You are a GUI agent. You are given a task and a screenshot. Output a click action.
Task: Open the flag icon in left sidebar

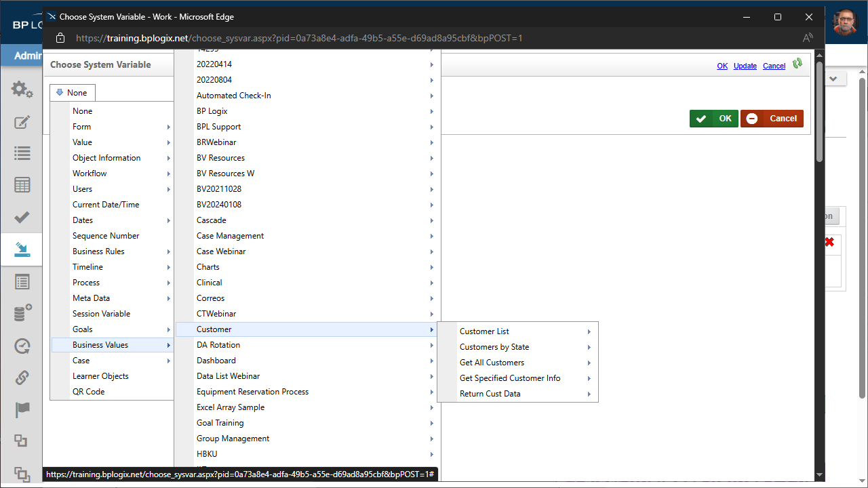[x=22, y=409]
